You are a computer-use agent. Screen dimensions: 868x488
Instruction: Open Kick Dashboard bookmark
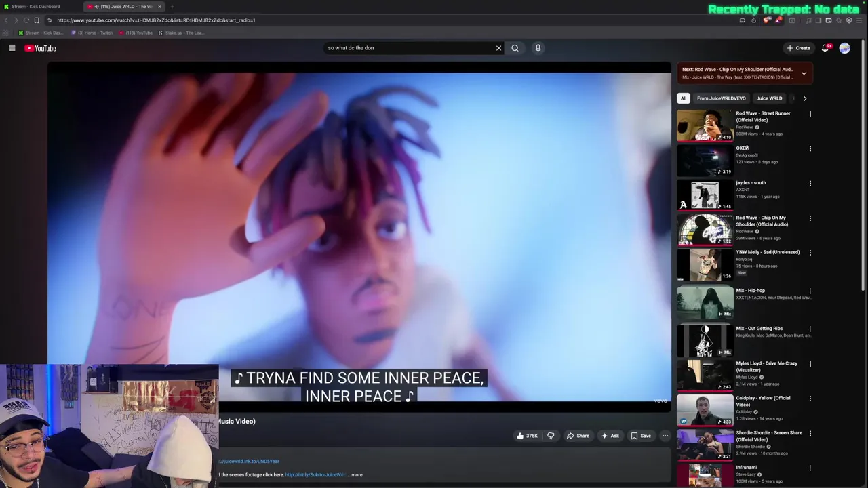(41, 33)
